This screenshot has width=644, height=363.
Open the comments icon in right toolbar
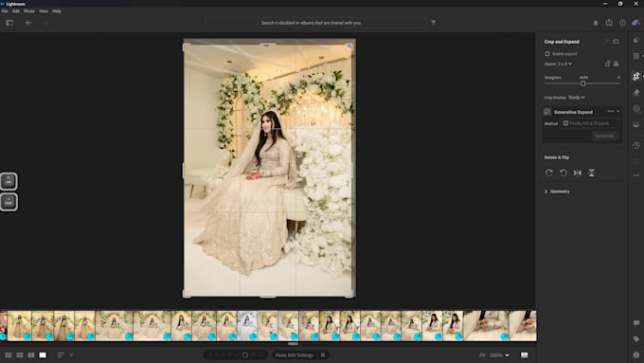coord(636,322)
